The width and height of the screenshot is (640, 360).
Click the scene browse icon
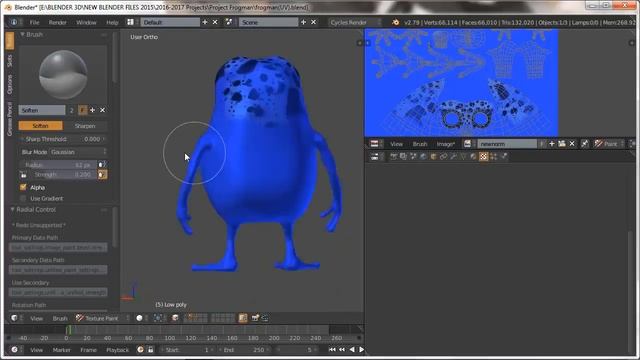[229, 22]
